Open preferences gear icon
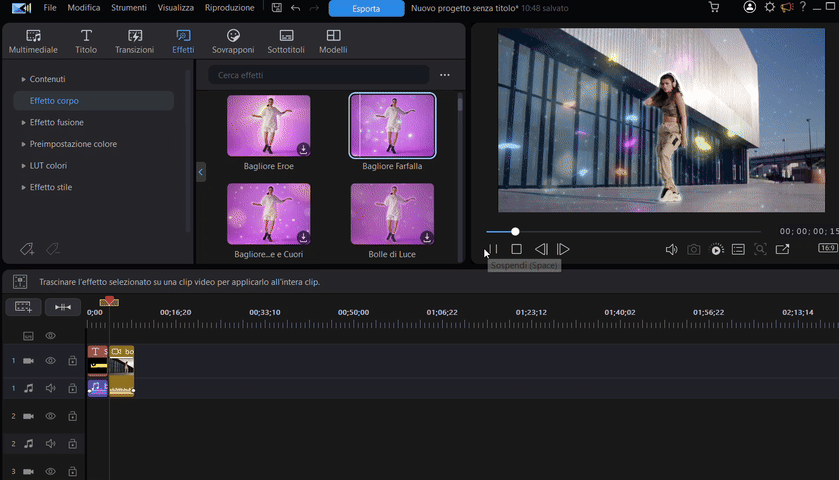This screenshot has width=839, height=480. [769, 7]
